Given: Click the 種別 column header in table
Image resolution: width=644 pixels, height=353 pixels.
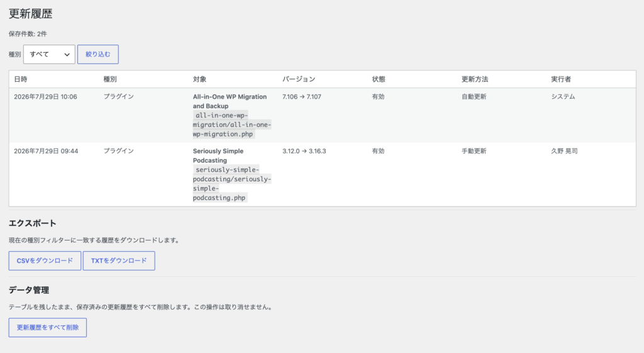Looking at the screenshot, I should pyautogui.click(x=110, y=79).
